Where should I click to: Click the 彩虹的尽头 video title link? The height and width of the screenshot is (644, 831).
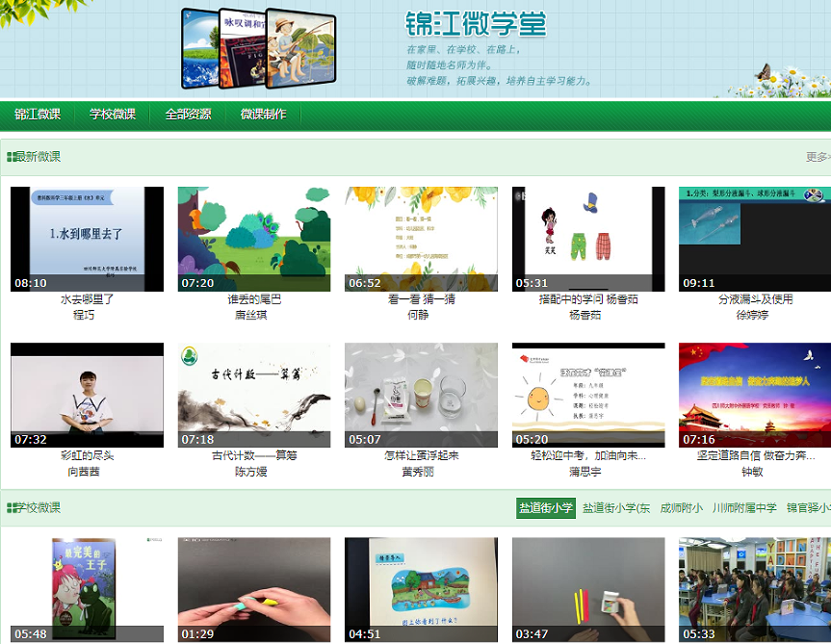(x=87, y=456)
